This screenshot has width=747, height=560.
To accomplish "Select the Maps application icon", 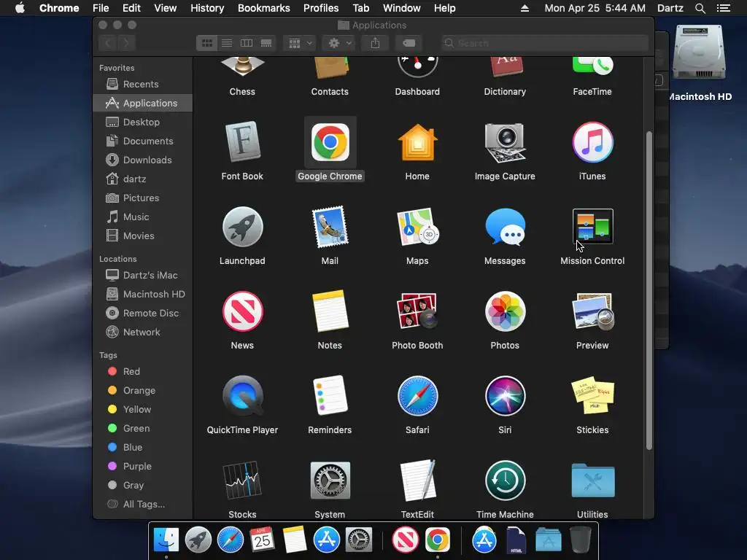I will (x=417, y=227).
